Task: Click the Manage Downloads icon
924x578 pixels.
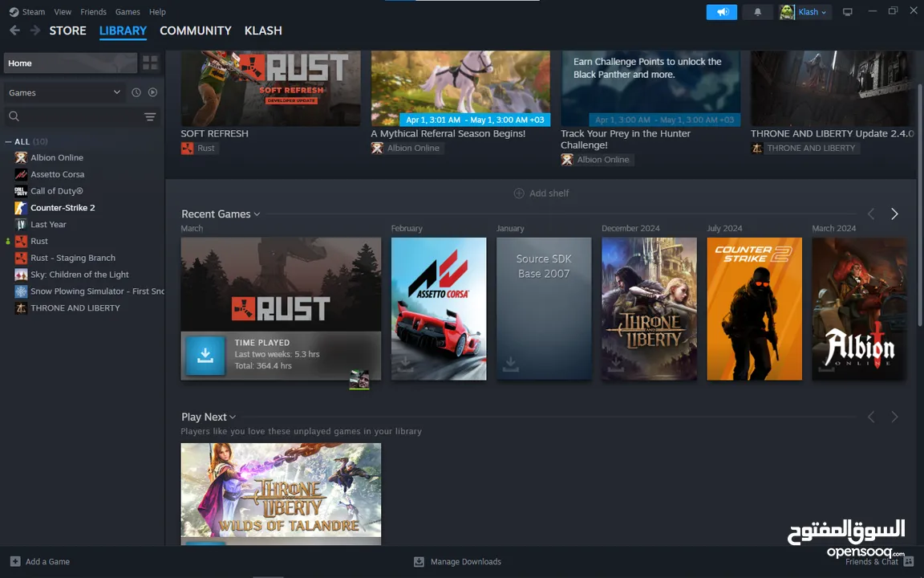Action: pyautogui.click(x=419, y=561)
